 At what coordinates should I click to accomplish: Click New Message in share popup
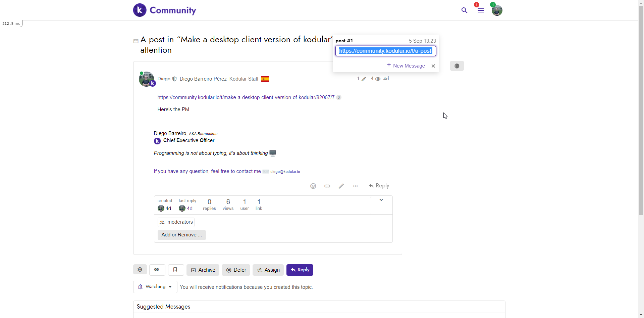point(406,65)
